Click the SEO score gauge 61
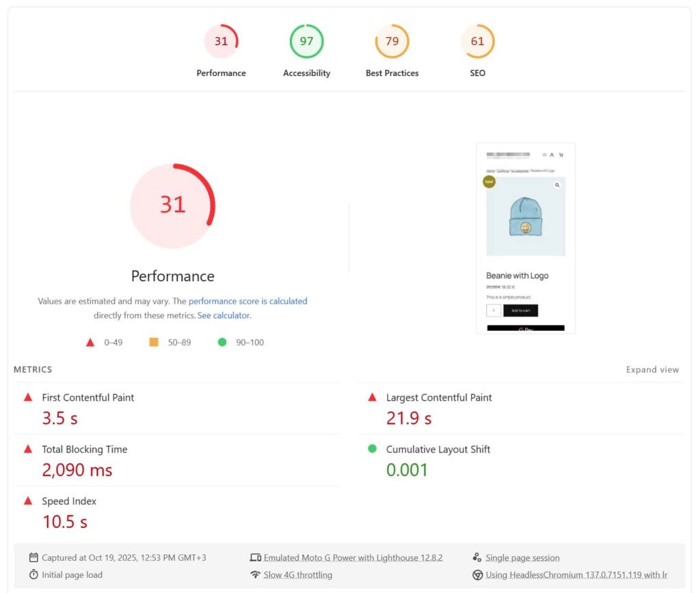Viewport: 700px width, 593px height. point(477,42)
